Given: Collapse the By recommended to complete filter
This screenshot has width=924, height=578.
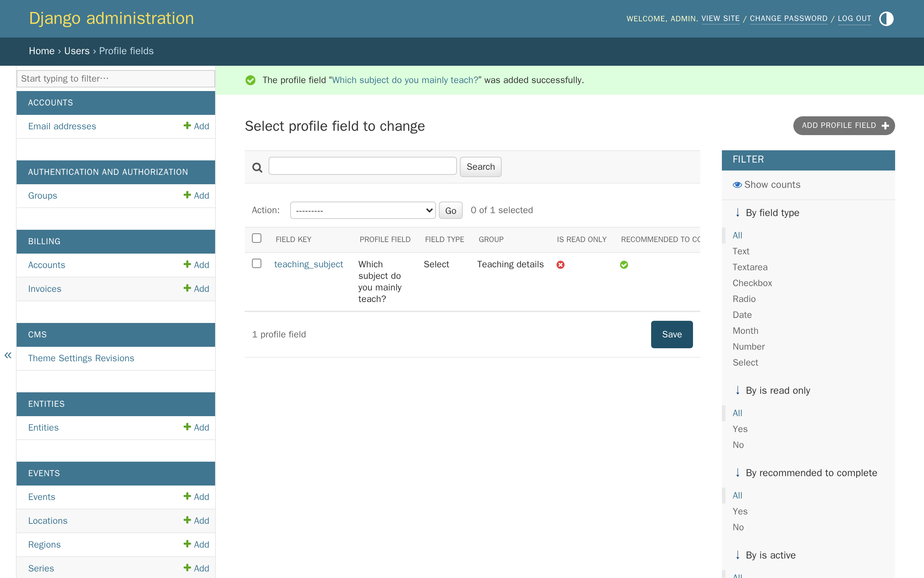Looking at the screenshot, I should (x=806, y=473).
